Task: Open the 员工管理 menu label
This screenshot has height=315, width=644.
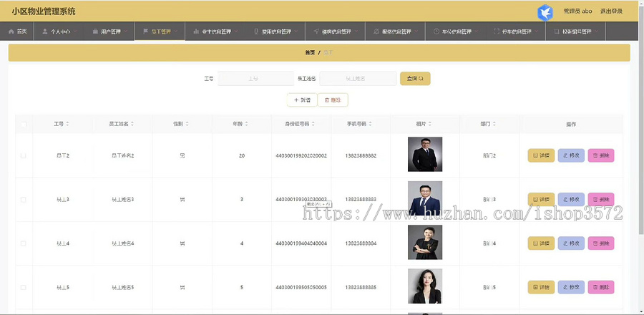Action: 161,31
